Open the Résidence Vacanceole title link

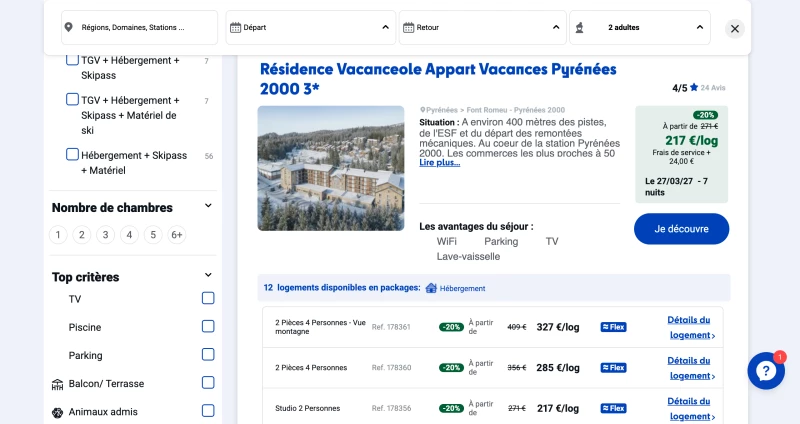(x=438, y=79)
